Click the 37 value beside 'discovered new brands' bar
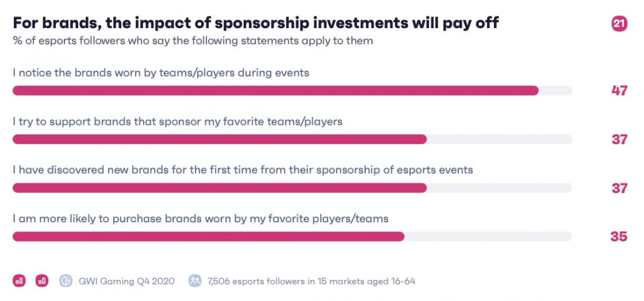The image size is (644, 301). (620, 188)
